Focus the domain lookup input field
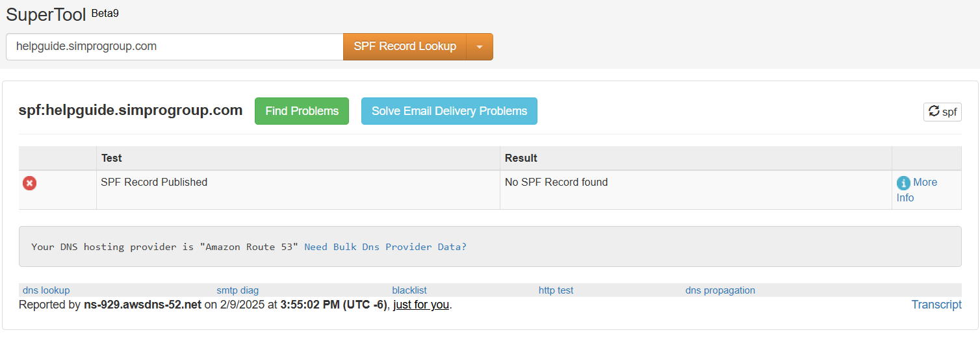 [x=174, y=47]
